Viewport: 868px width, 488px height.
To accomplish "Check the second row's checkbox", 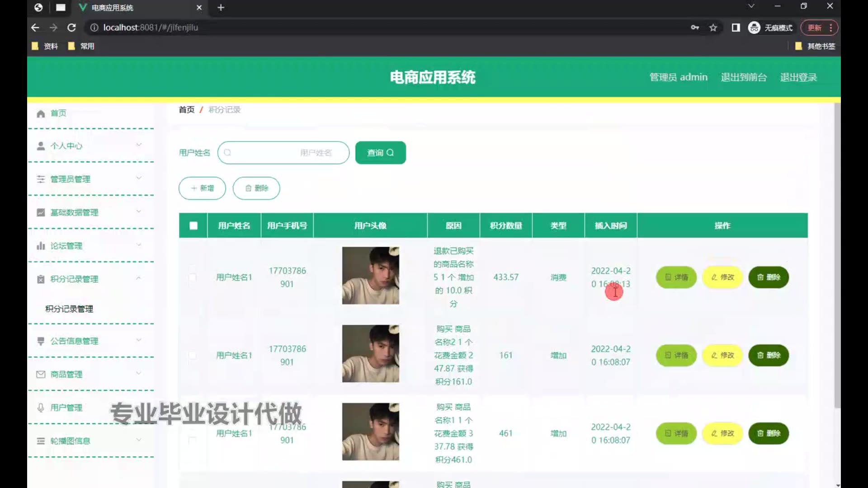I will tap(193, 355).
